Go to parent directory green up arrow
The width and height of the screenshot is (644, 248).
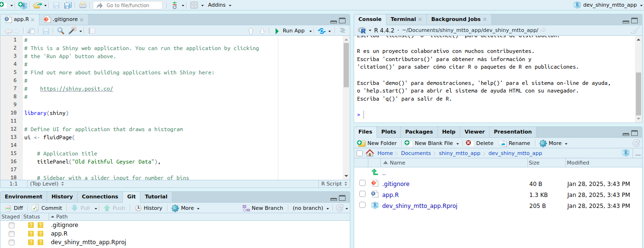coord(375,173)
